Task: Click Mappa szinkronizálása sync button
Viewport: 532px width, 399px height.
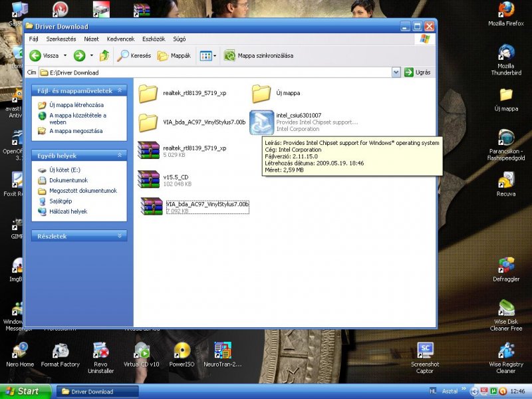Action: click(x=259, y=56)
